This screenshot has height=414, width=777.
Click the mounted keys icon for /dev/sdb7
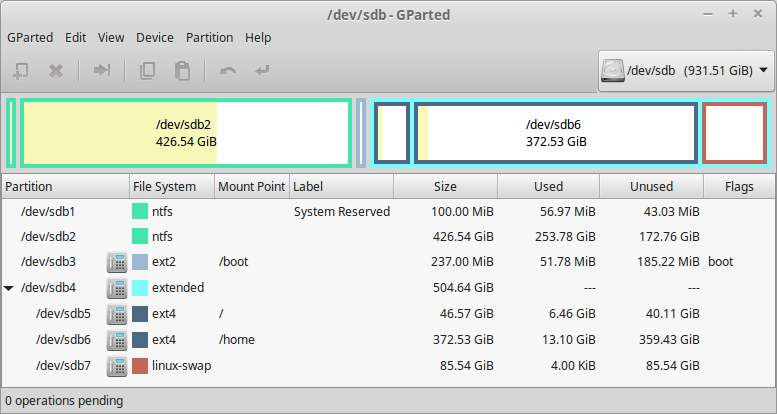(117, 366)
